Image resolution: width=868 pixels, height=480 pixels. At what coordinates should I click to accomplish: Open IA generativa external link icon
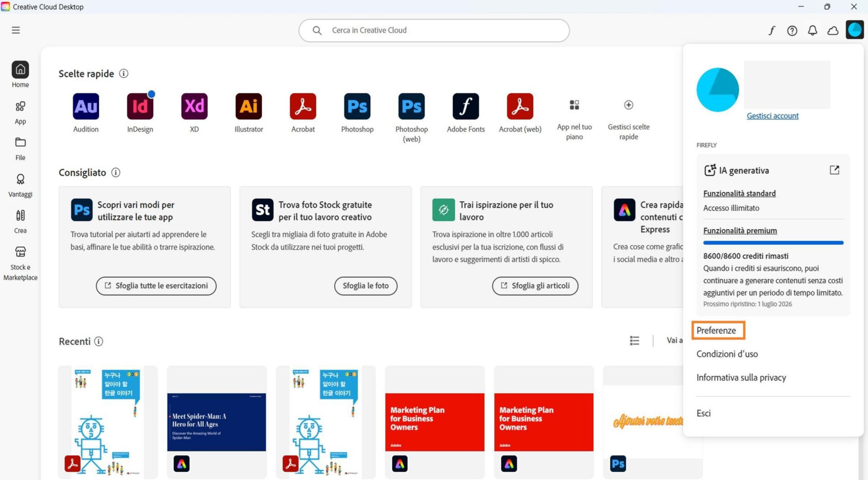pyautogui.click(x=835, y=170)
